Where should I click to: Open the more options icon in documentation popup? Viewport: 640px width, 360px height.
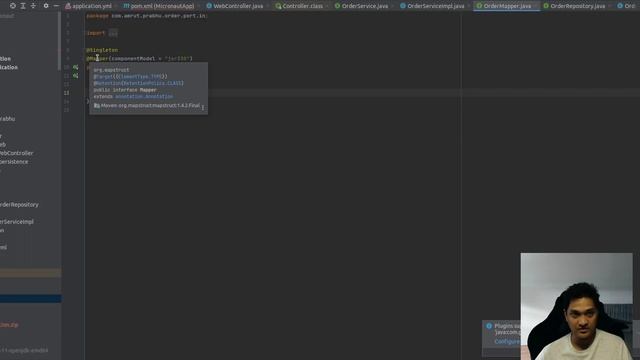(203, 107)
